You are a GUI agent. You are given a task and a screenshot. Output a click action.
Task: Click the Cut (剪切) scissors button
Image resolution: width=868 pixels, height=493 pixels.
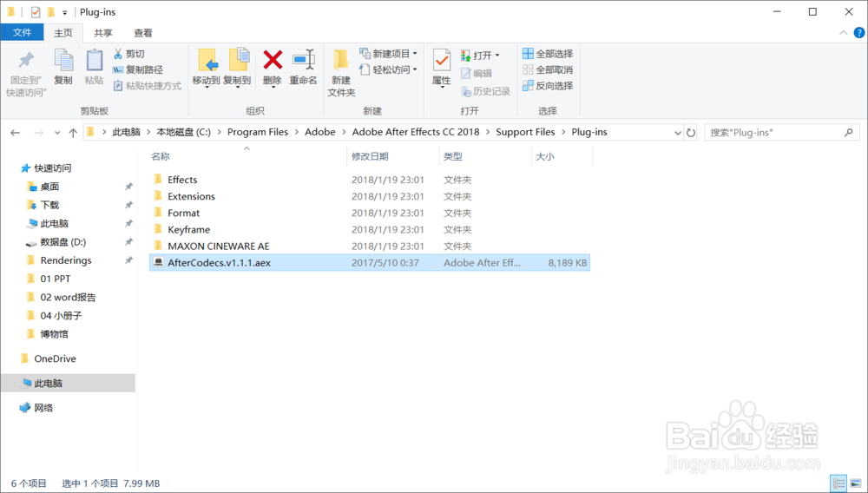point(128,54)
